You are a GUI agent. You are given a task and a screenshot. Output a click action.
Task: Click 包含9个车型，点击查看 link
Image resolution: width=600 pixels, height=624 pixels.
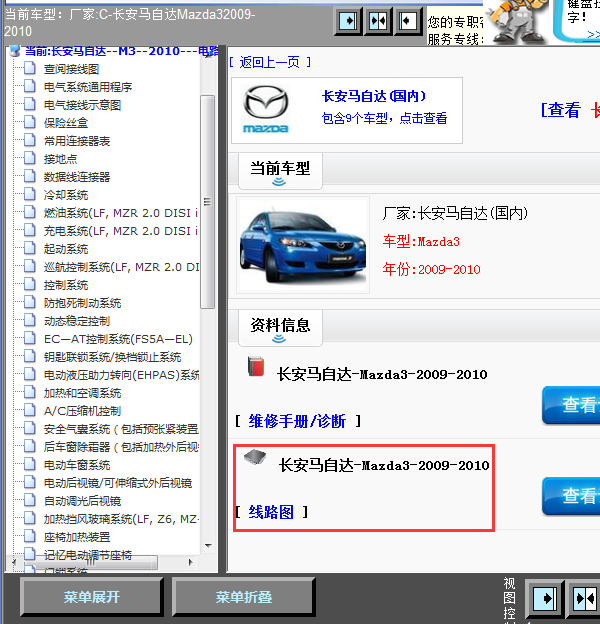pos(384,118)
